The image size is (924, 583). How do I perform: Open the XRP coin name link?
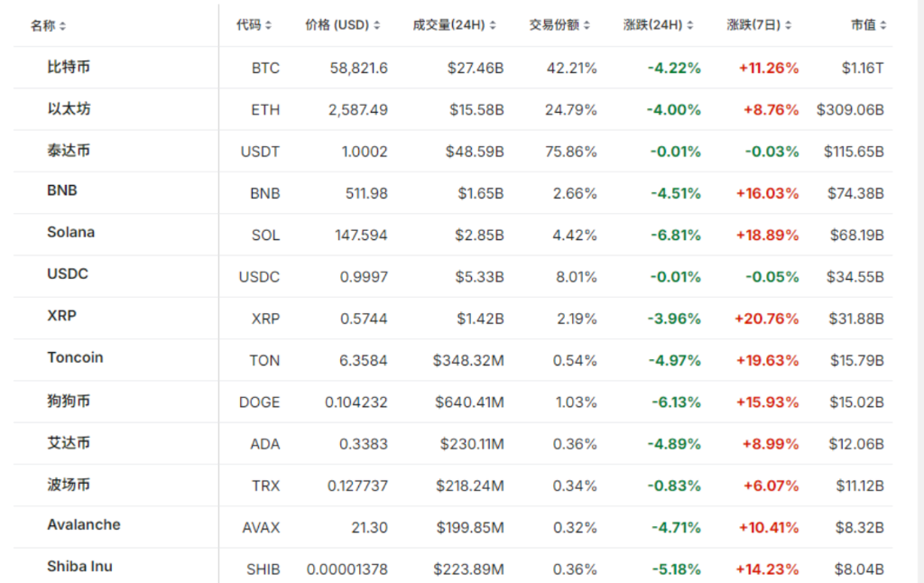(x=62, y=316)
